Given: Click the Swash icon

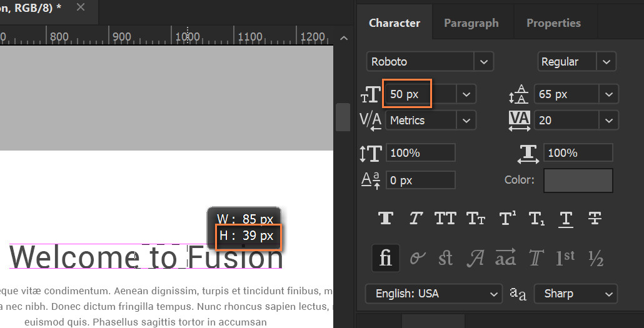Looking at the screenshot, I should [x=475, y=258].
